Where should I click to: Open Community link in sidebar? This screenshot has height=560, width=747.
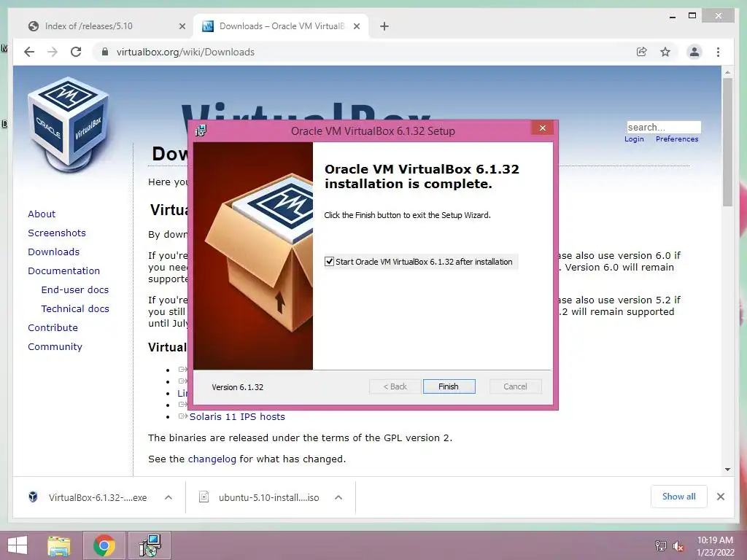coord(55,347)
